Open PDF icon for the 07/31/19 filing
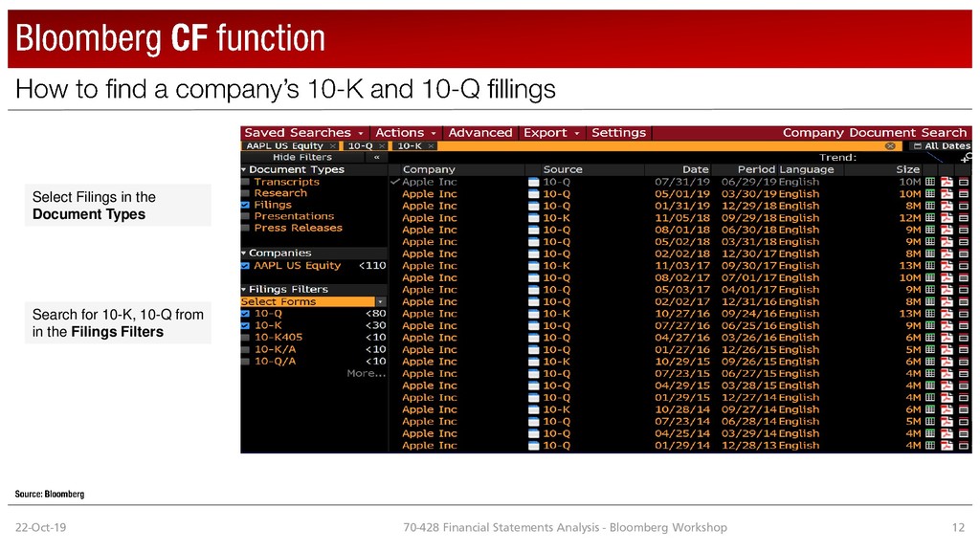Viewport: 980px width, 551px height. [947, 182]
